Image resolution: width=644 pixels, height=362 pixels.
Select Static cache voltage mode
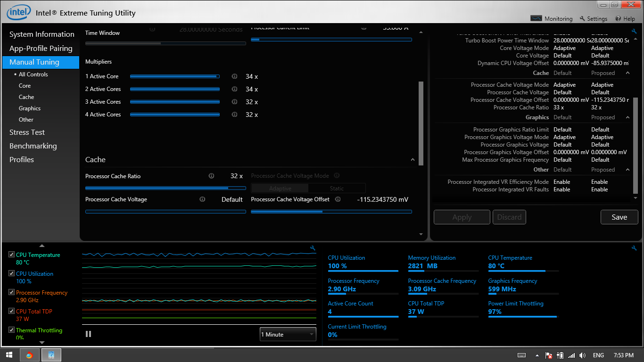pos(337,188)
